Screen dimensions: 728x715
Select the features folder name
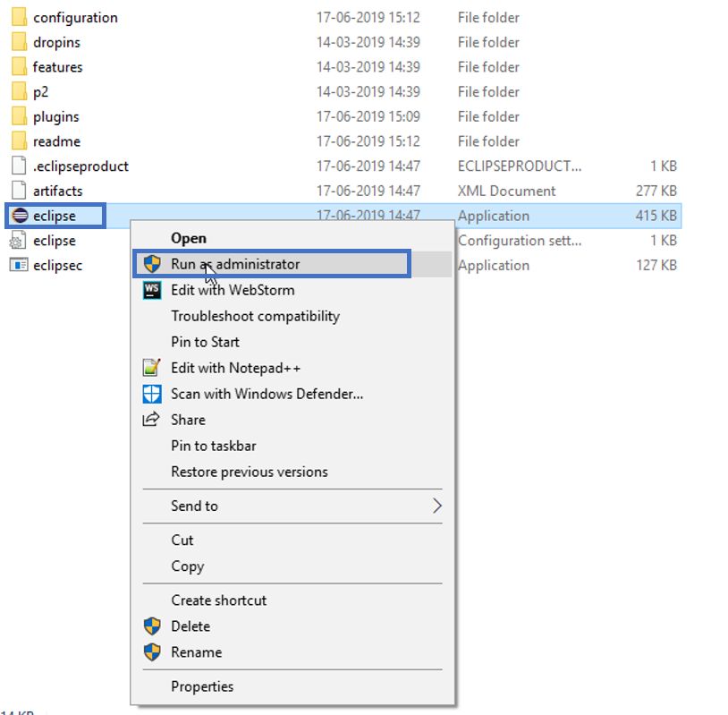click(57, 67)
